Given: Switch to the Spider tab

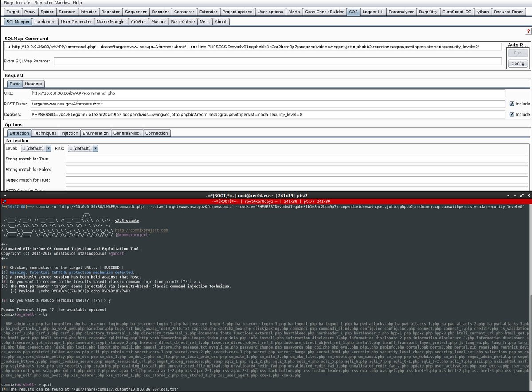Looking at the screenshot, I should (x=47, y=12).
